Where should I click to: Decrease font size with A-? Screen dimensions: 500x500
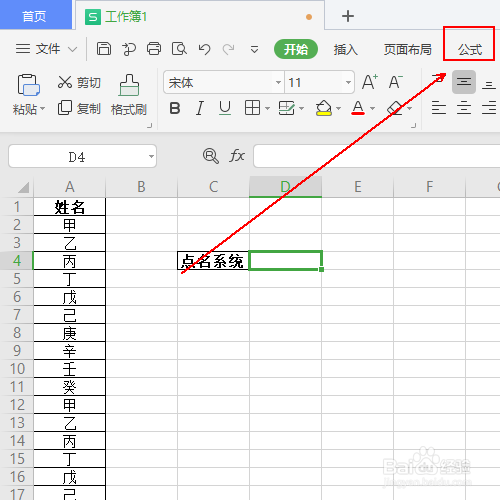(396, 82)
